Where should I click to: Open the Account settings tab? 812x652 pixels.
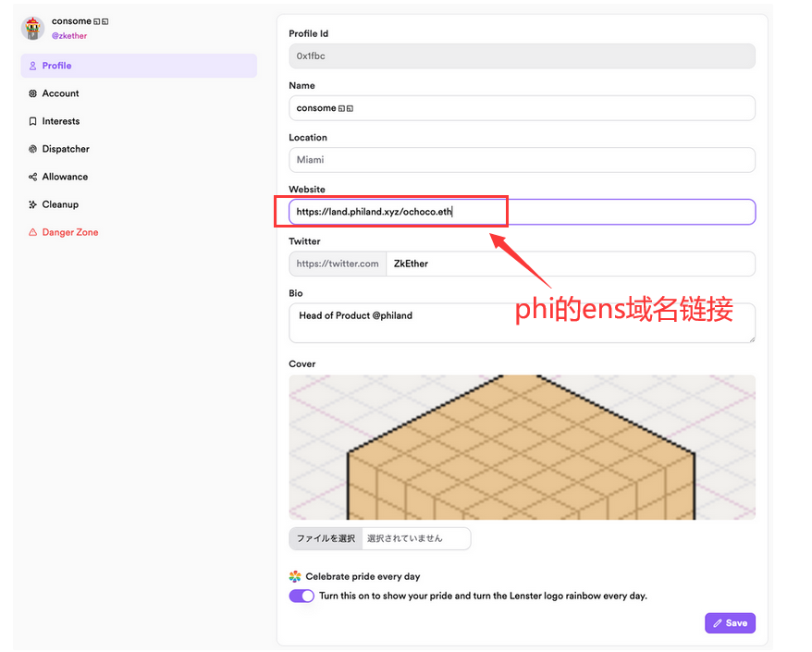60,93
